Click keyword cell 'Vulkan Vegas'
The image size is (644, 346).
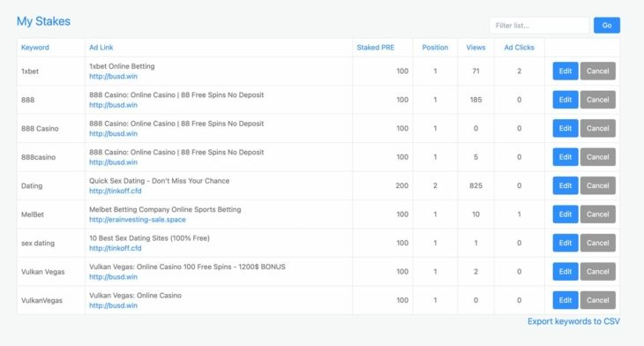point(43,272)
